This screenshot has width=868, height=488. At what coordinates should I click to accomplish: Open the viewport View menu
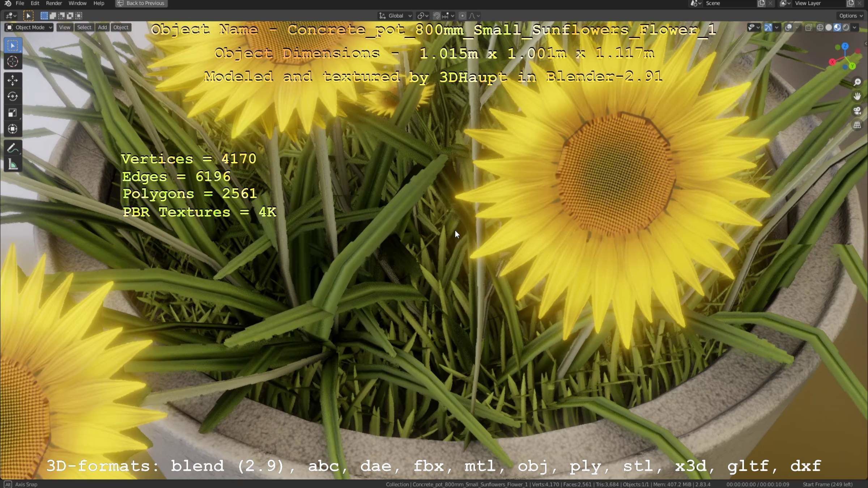pos(65,27)
